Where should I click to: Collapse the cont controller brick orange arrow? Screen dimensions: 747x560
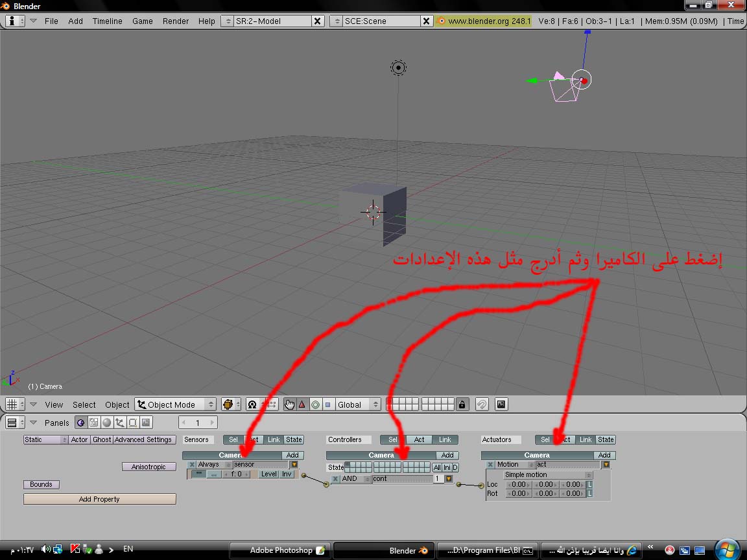(449, 478)
